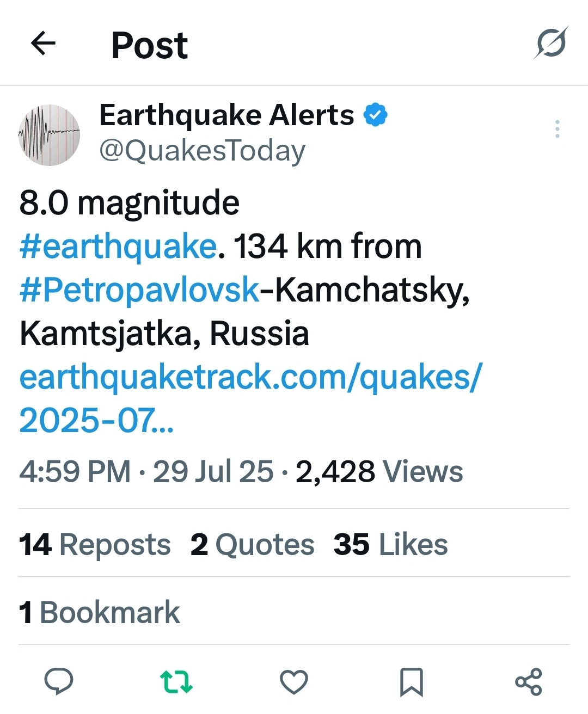The height and width of the screenshot is (714, 588).
Task: Bookmark the post with ribbon icon
Action: point(412,681)
